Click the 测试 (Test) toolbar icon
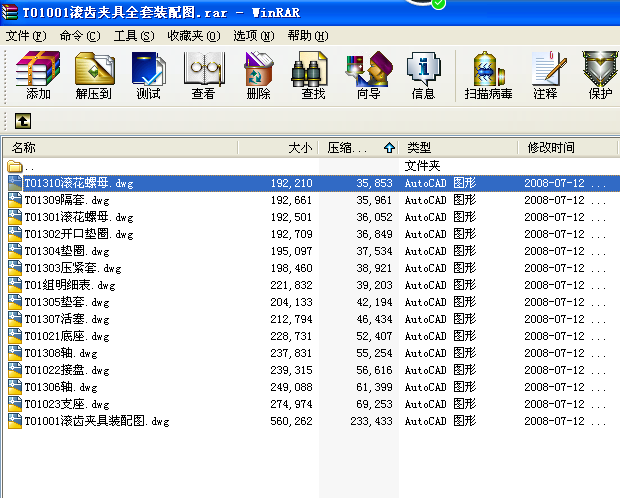The width and height of the screenshot is (620, 498). click(x=149, y=75)
